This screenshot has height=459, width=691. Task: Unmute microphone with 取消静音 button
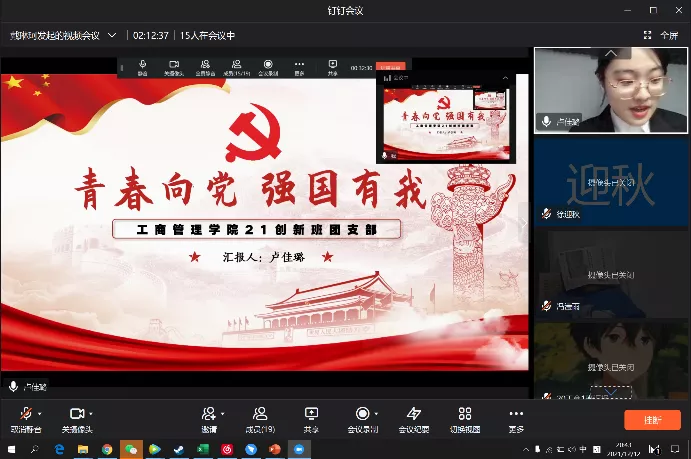pos(26,420)
